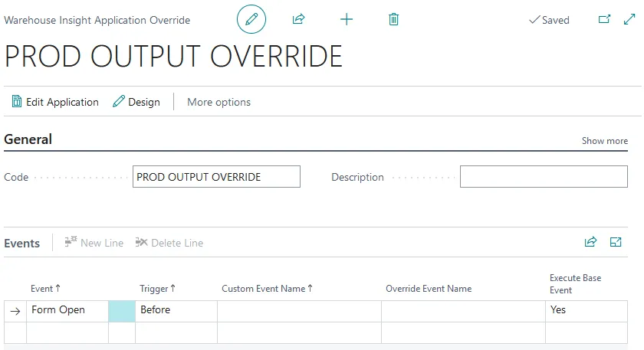Viewport: 644px width, 350px height.
Task: Click the plus icon to create new record
Action: (x=347, y=20)
